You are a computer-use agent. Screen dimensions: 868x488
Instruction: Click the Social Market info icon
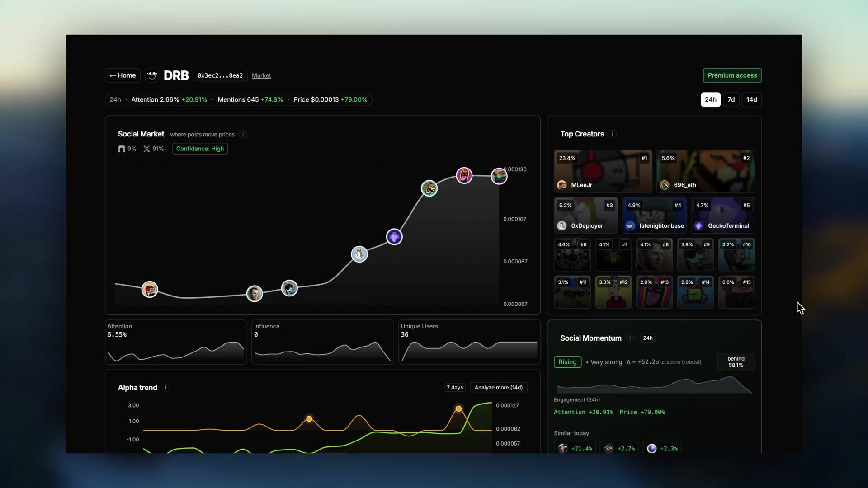[x=243, y=134]
